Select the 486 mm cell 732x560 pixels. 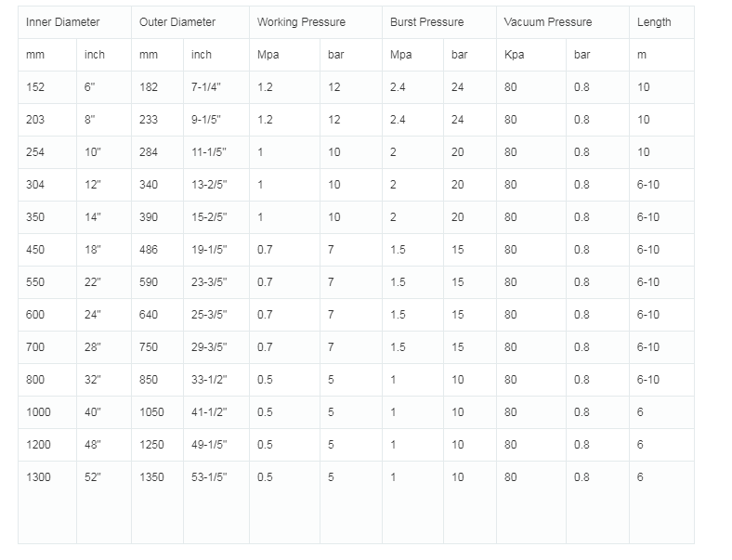(149, 250)
